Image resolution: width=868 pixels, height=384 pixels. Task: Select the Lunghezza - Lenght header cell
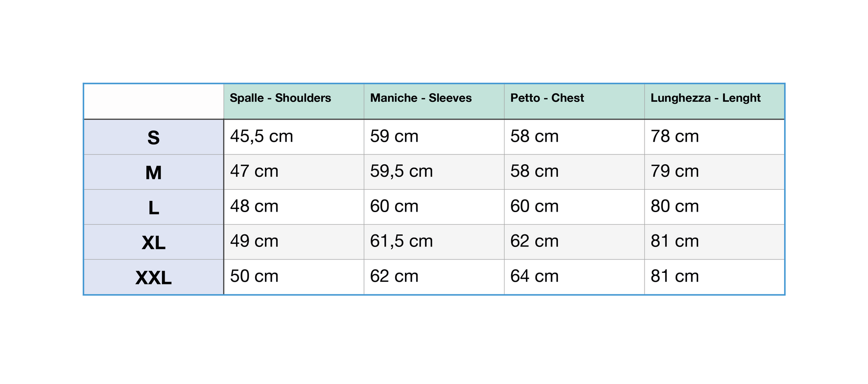tap(705, 98)
